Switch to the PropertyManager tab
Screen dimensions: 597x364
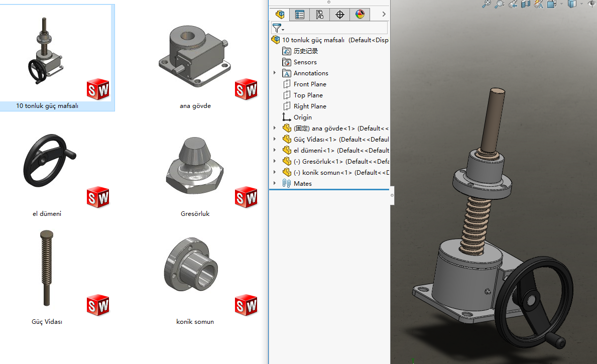coord(300,15)
